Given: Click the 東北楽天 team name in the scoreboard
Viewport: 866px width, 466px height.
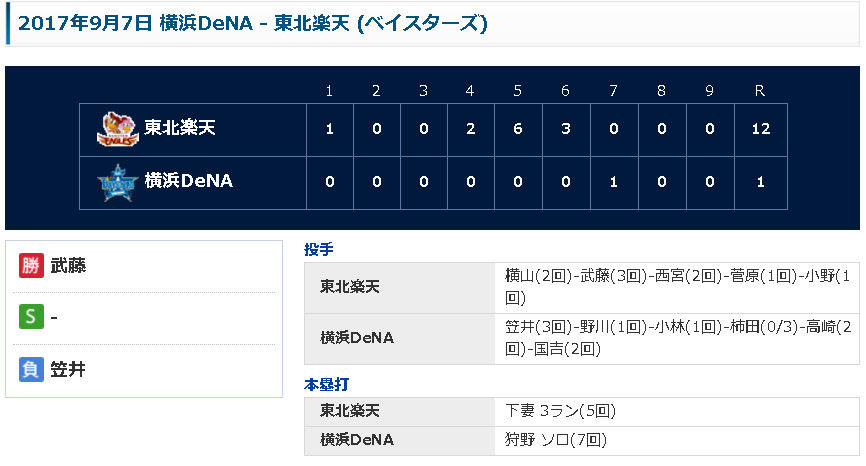Looking at the screenshot, I should point(180,128).
